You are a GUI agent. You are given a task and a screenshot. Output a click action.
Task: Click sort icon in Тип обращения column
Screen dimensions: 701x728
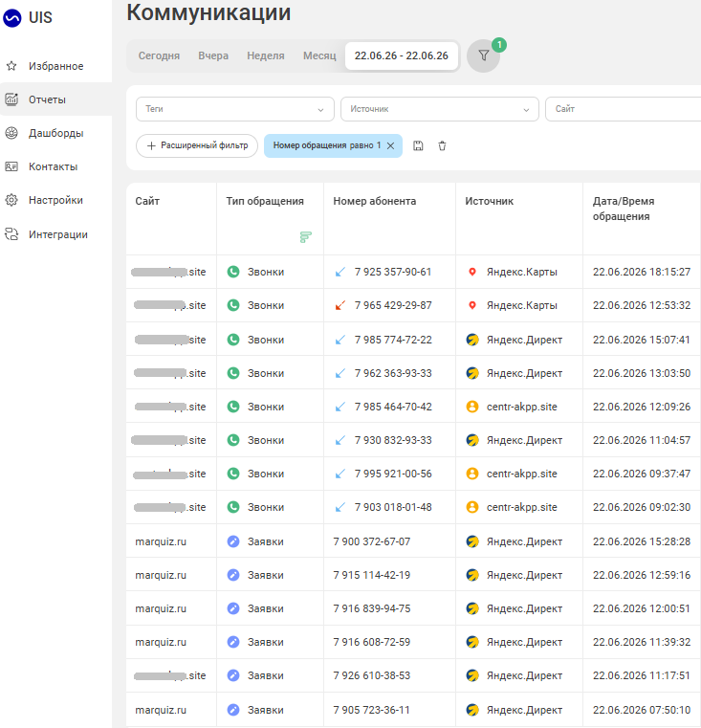coord(305,237)
